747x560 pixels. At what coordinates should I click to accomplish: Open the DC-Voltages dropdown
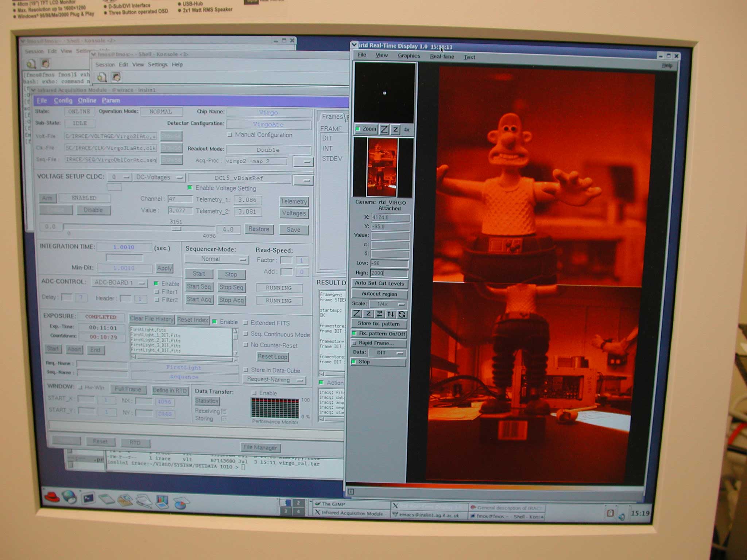coord(159,177)
